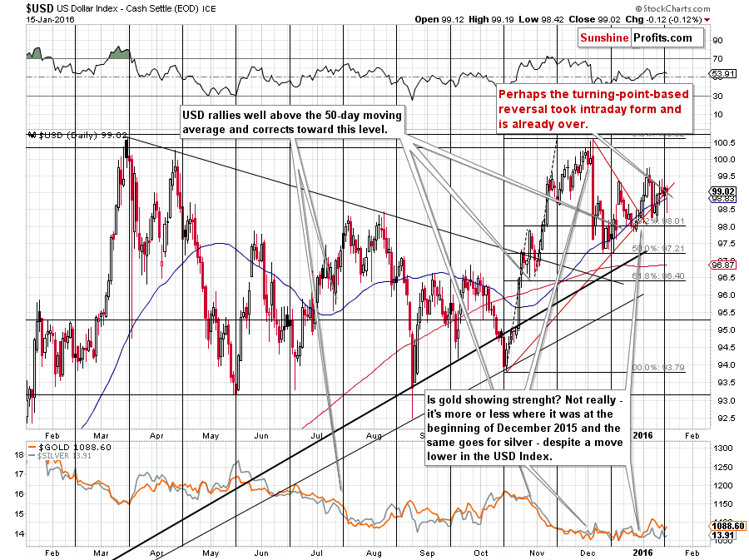The height and width of the screenshot is (560, 749).
Task: Click the gray "13.91" silver price tag
Action: [x=723, y=535]
